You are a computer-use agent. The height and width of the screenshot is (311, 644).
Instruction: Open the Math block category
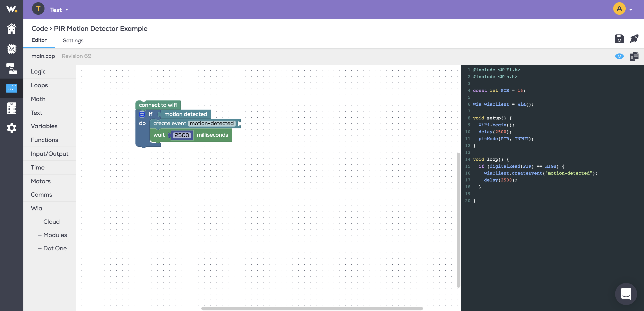point(50,99)
